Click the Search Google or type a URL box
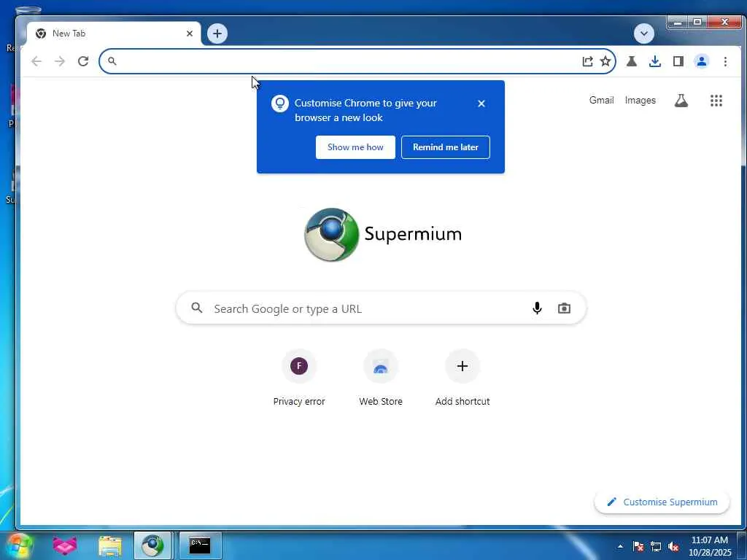This screenshot has height=560, width=747. click(381, 308)
